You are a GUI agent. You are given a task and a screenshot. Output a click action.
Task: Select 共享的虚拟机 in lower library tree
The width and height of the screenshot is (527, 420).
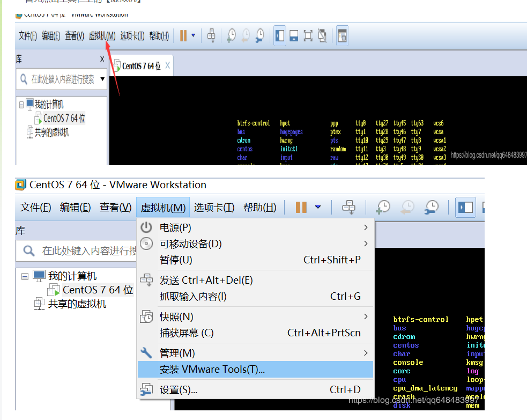coord(77,304)
